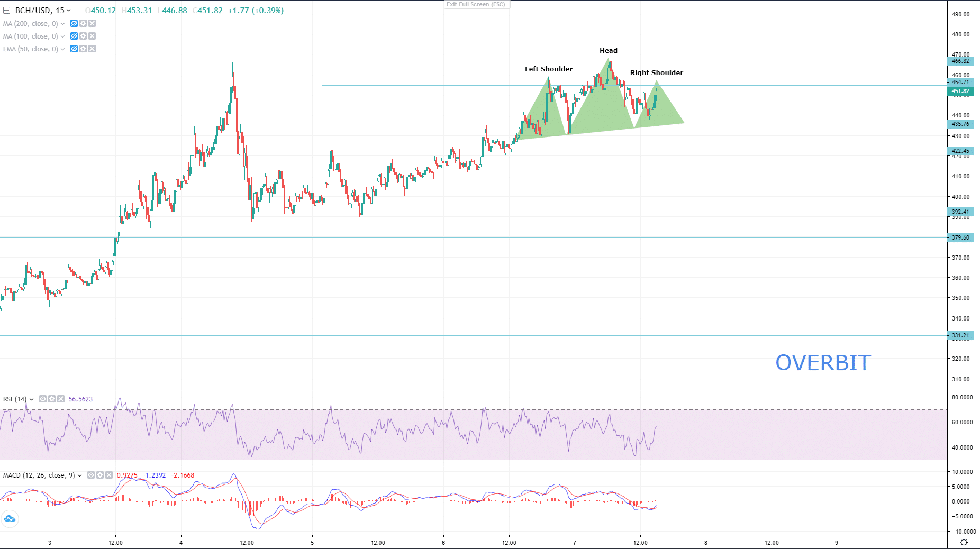The height and width of the screenshot is (549, 980).
Task: Click the 331.21 price line label
Action: (x=960, y=335)
